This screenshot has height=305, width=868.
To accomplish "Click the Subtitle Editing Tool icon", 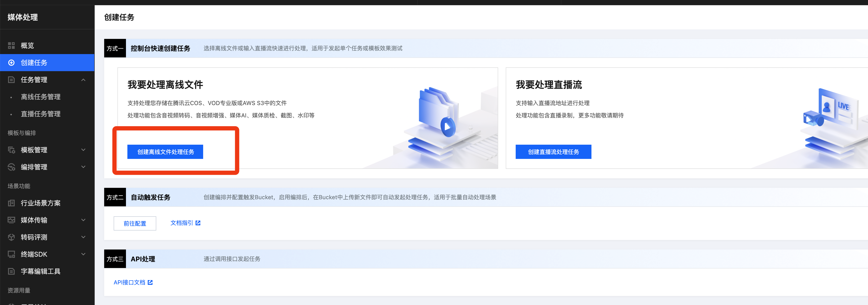I will click(x=11, y=272).
